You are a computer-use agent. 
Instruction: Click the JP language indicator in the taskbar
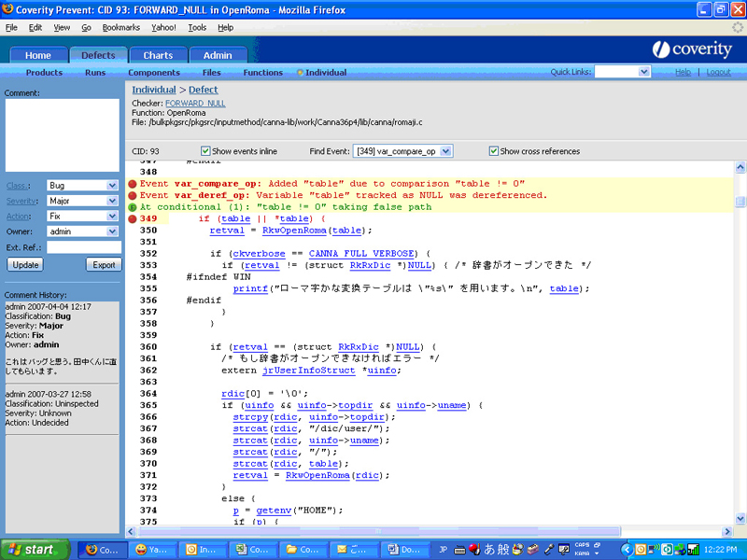[443, 550]
